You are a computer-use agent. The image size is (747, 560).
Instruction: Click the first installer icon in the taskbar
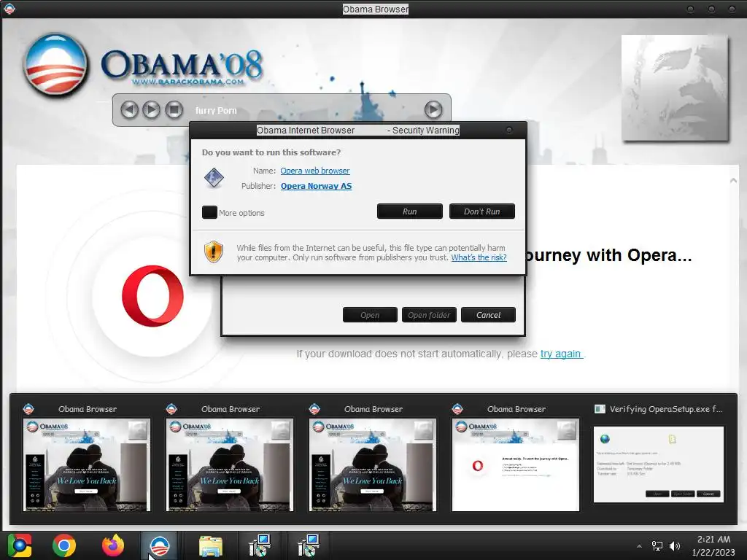pos(260,545)
